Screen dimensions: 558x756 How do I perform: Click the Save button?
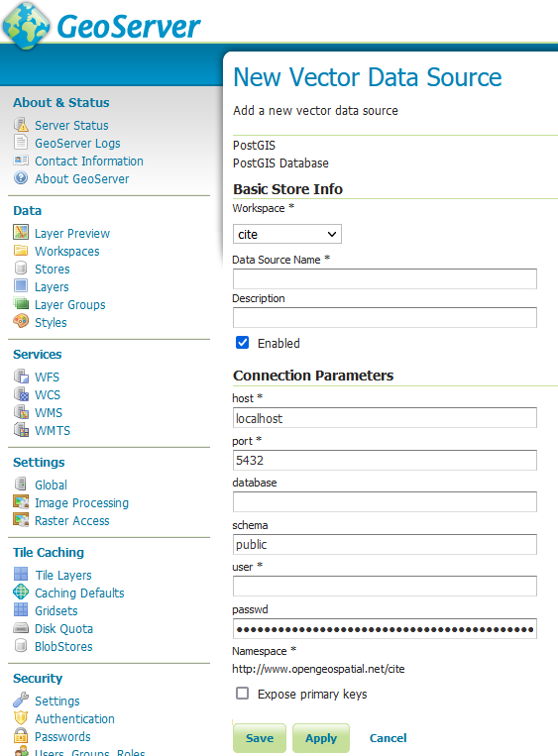[x=260, y=738]
